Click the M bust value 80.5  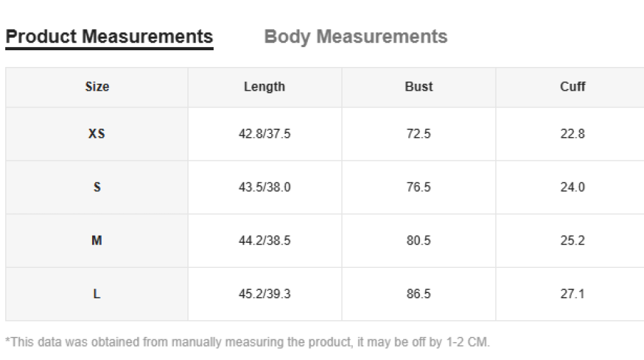coord(419,241)
